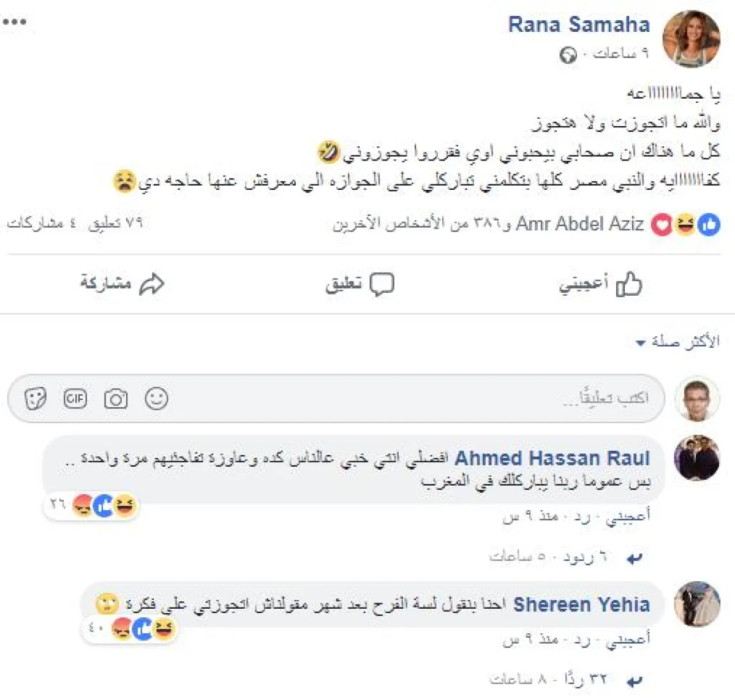Click the thumbs-up Like button on post

600,284
